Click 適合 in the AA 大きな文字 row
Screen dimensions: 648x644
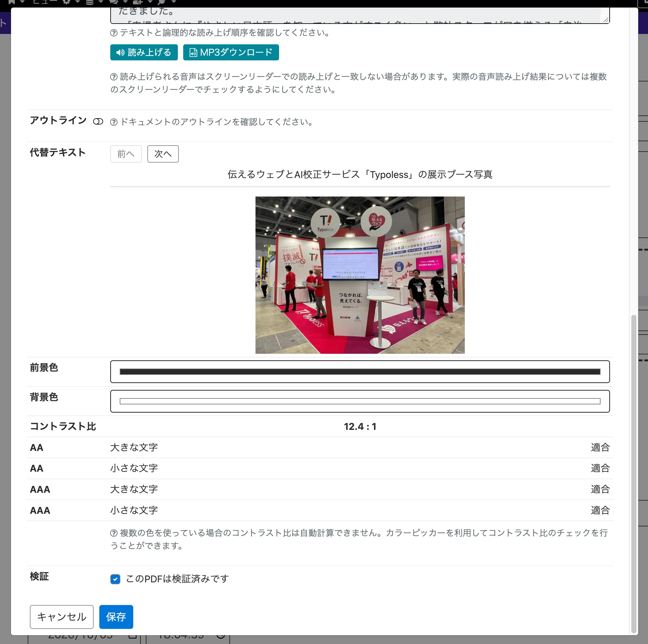[x=600, y=447]
